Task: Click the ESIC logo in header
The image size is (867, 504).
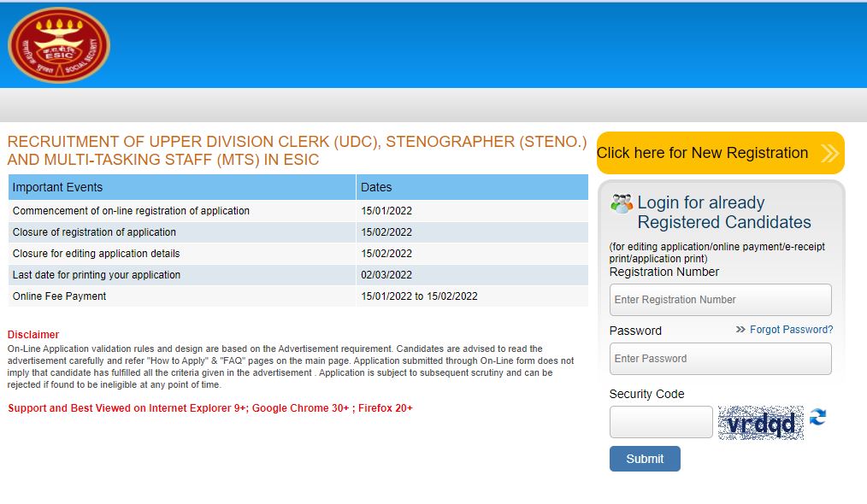Action: tap(59, 44)
